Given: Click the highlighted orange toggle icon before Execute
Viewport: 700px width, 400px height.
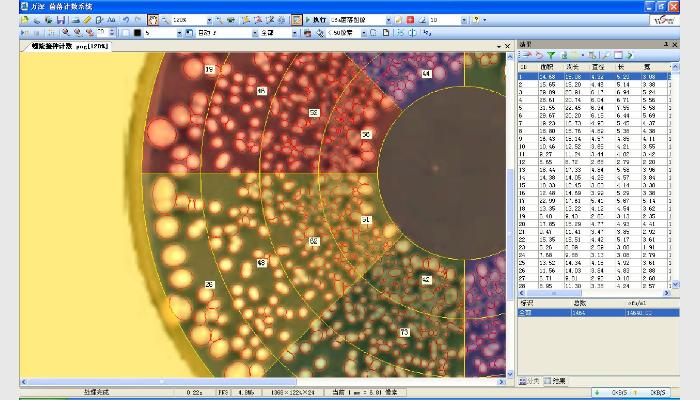Looking at the screenshot, I should (x=297, y=20).
